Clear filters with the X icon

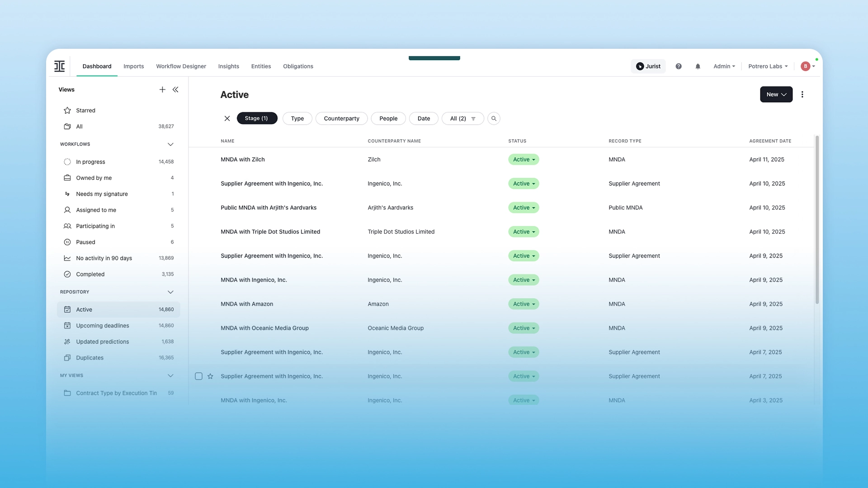(x=227, y=118)
